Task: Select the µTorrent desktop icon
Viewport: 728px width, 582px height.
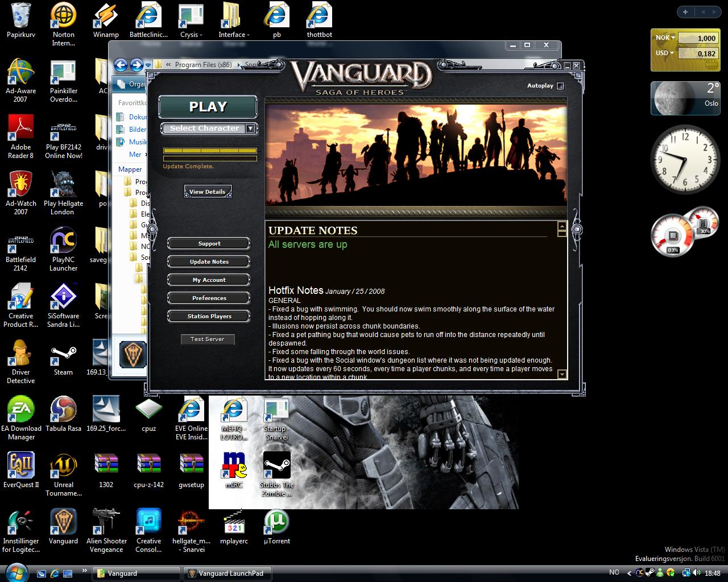Action: (276, 527)
